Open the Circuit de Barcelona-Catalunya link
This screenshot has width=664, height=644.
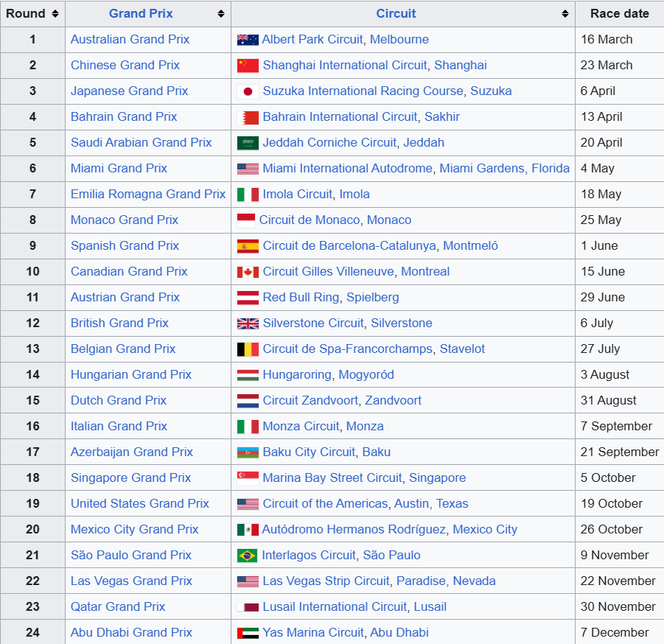pos(349,246)
